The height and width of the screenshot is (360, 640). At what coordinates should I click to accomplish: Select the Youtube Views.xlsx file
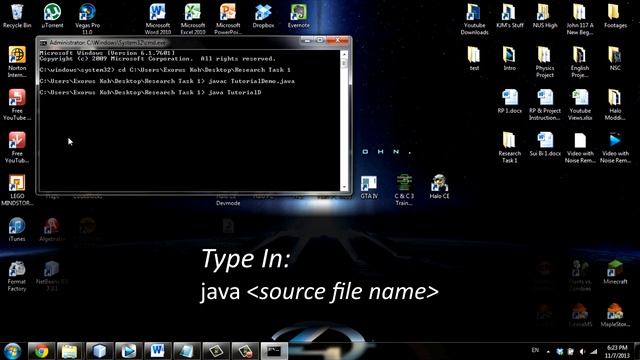pos(580,104)
